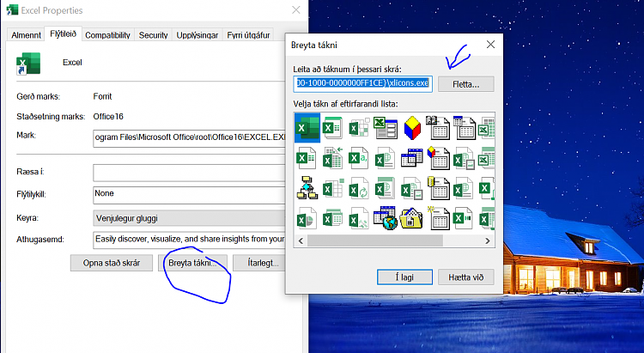
Task: Close the Excel Properties window
Action: click(x=296, y=9)
